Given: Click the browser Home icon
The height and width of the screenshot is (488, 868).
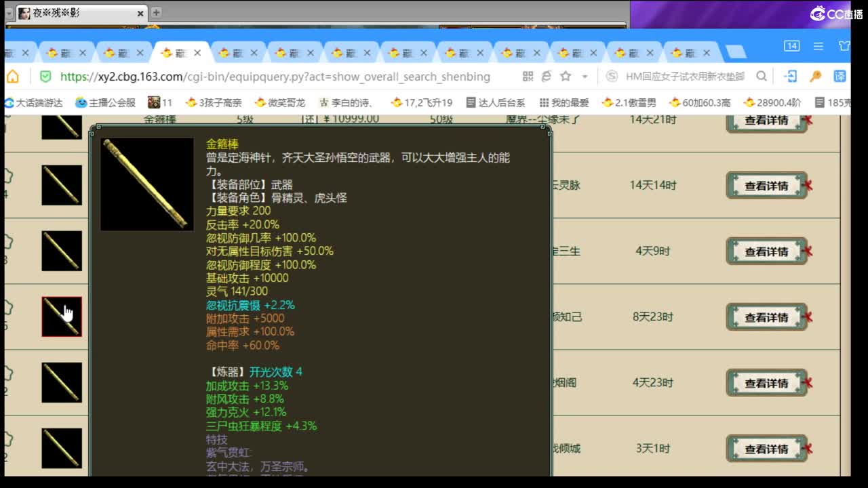Looking at the screenshot, I should pos(12,77).
